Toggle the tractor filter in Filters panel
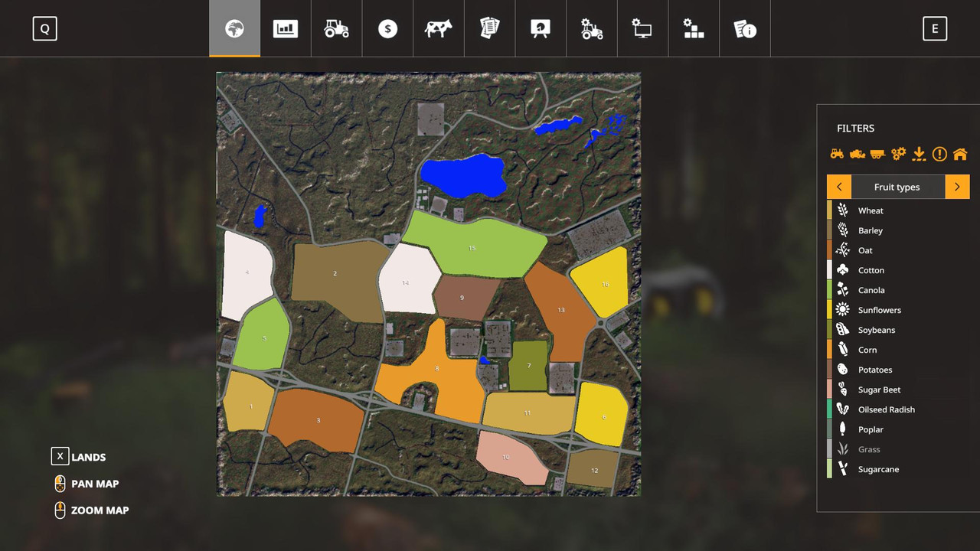Viewport: 980px width, 551px height. [x=837, y=153]
